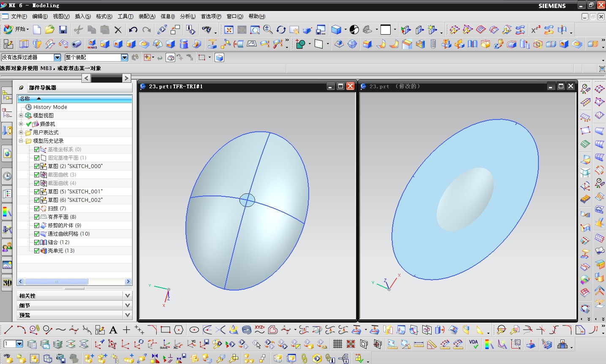Screen dimensions: 606x364
Task: Delete selection with the X icon
Action: pyautogui.click(x=118, y=30)
